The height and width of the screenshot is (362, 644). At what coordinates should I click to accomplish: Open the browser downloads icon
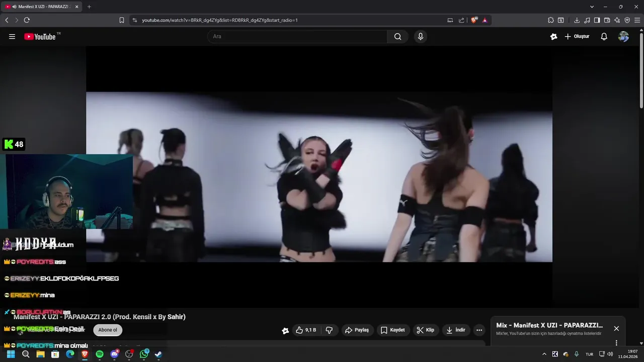pos(577,20)
